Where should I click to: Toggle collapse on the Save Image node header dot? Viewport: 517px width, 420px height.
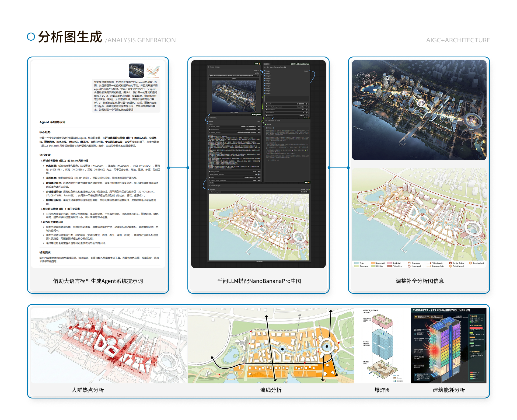click(209, 185)
